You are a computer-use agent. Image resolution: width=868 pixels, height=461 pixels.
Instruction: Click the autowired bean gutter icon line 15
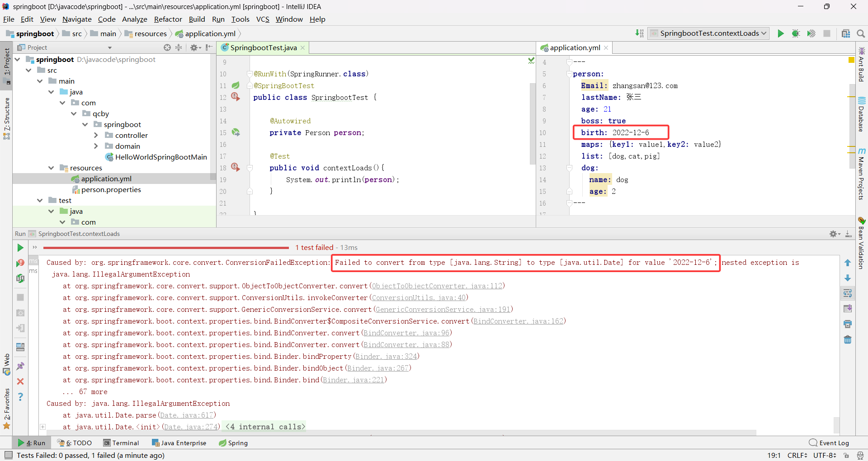236,132
